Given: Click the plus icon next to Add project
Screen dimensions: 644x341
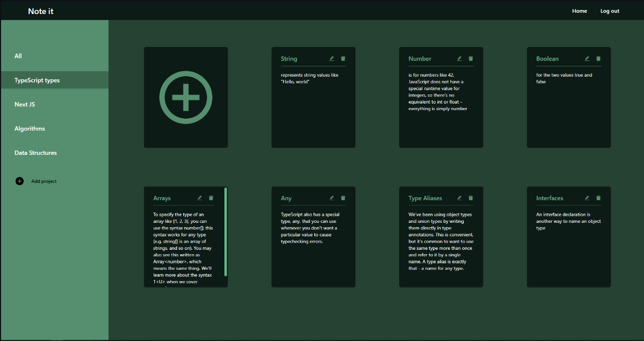Looking at the screenshot, I should [19, 181].
